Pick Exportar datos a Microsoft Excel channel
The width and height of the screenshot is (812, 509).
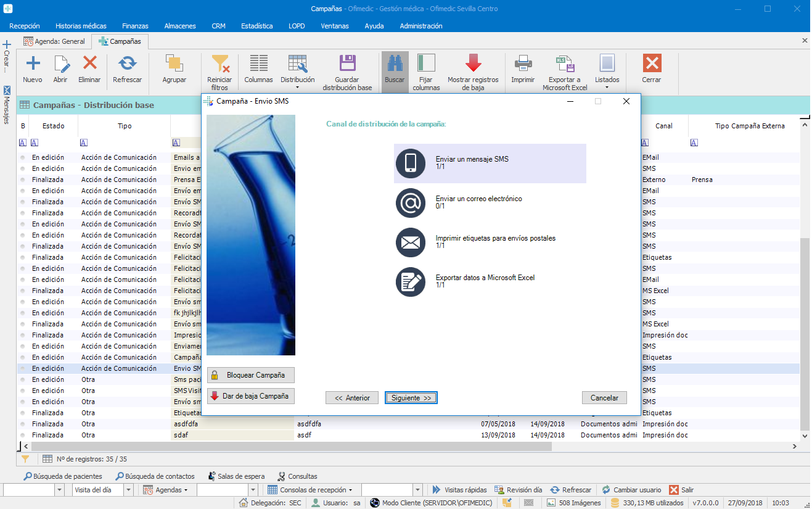(x=485, y=282)
